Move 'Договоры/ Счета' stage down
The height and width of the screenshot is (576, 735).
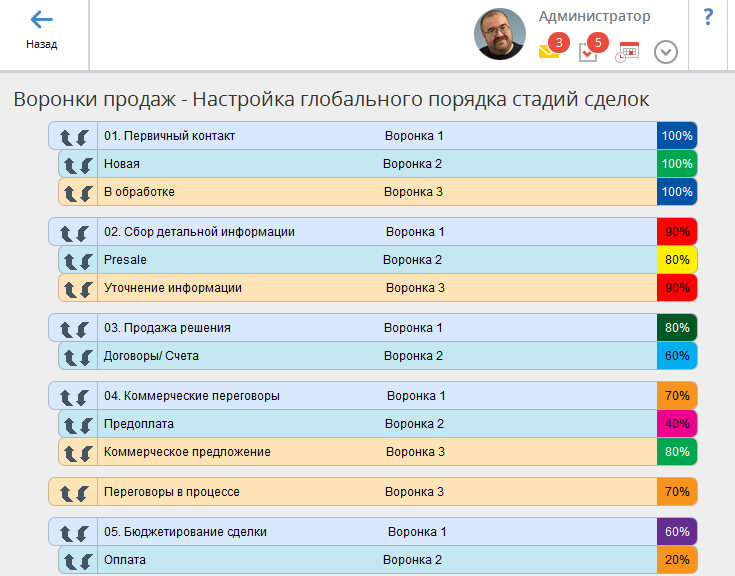[87, 356]
